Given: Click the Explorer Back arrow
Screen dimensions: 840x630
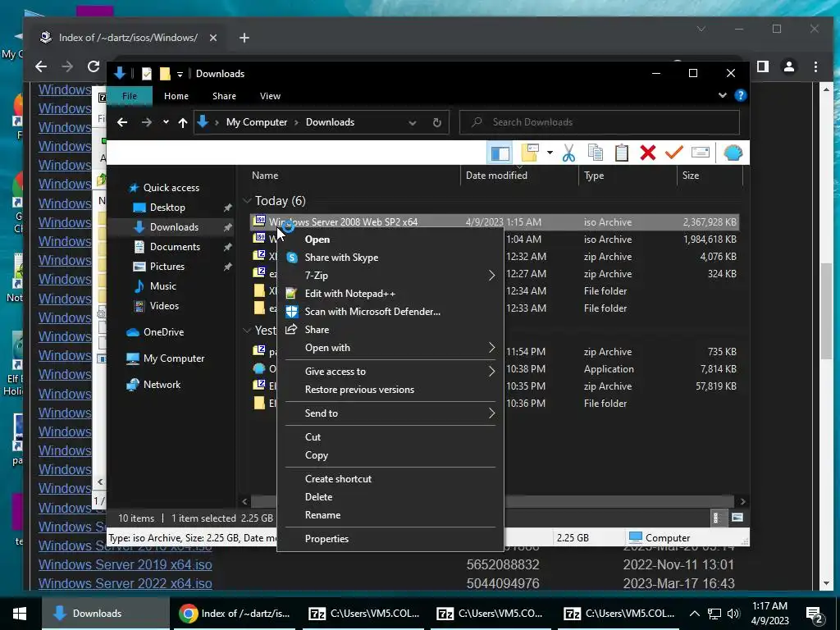Looking at the screenshot, I should click(x=122, y=123).
